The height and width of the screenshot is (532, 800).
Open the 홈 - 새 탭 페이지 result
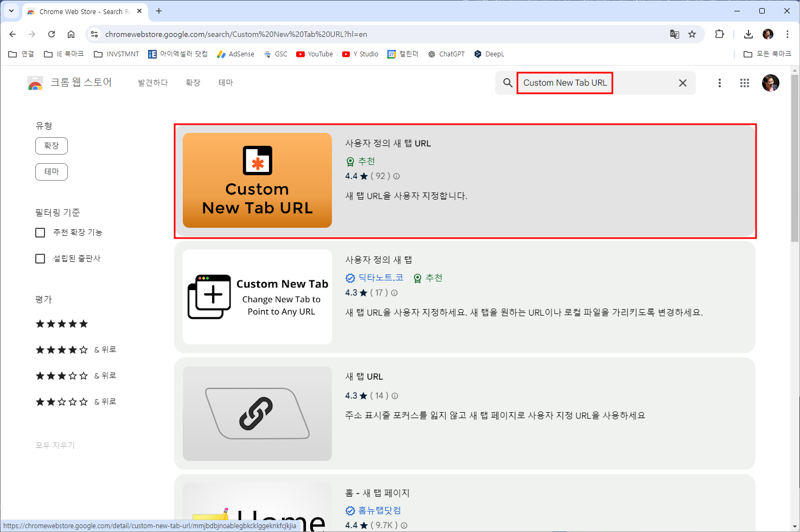coord(377,493)
